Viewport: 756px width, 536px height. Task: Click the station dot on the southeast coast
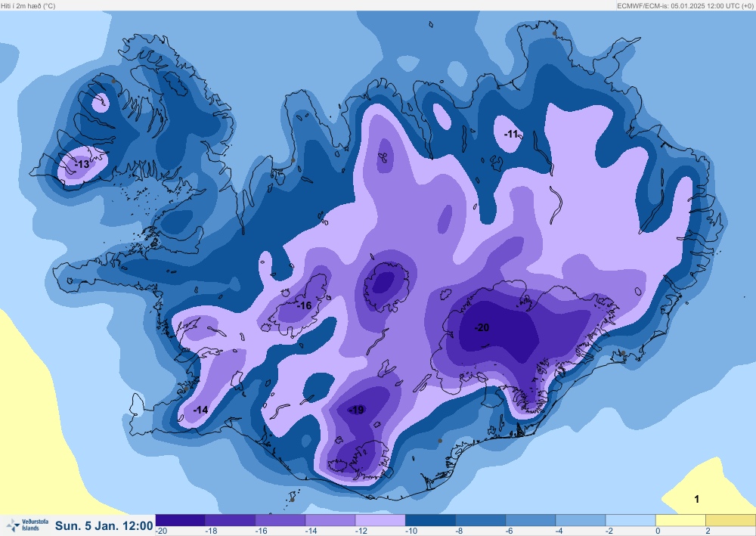pyautogui.click(x=623, y=353)
